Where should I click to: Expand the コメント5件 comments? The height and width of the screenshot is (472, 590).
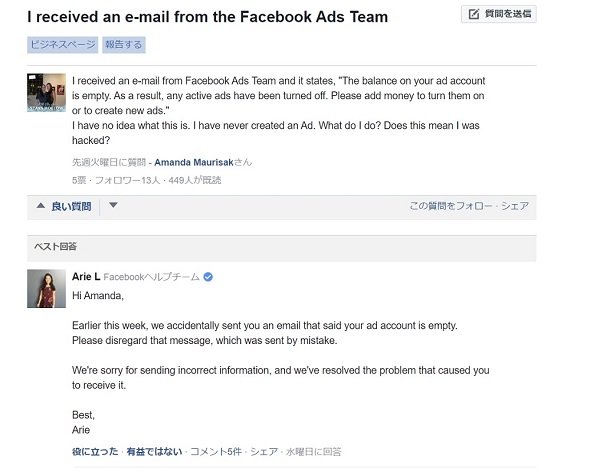216,452
